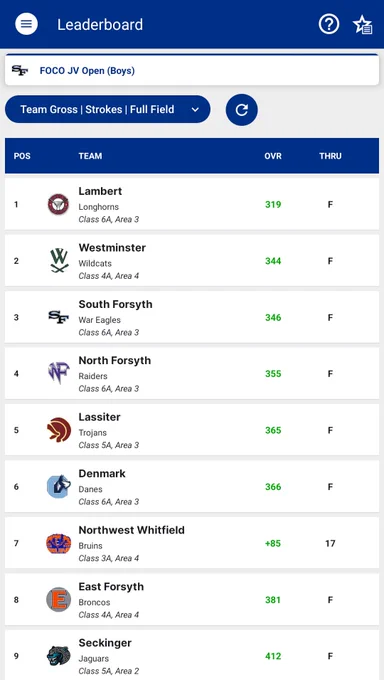Open the help question mark icon
The height and width of the screenshot is (680, 384).
pos(329,24)
